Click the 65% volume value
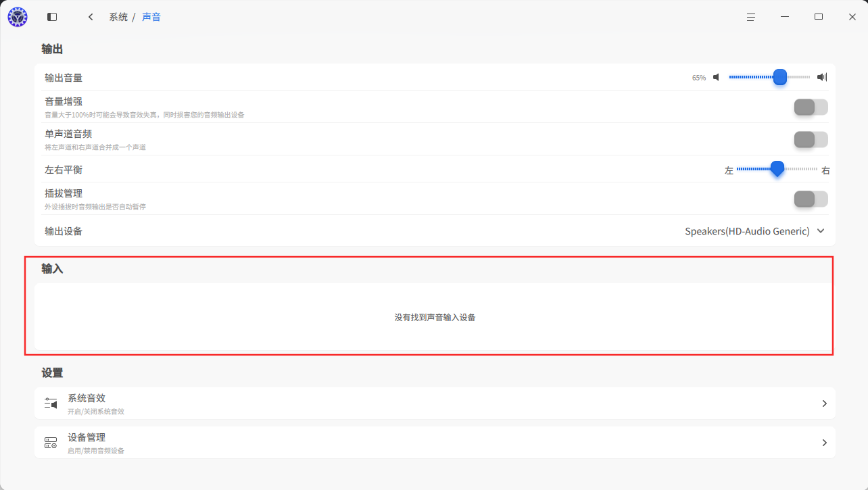The height and width of the screenshot is (490, 868). point(699,78)
